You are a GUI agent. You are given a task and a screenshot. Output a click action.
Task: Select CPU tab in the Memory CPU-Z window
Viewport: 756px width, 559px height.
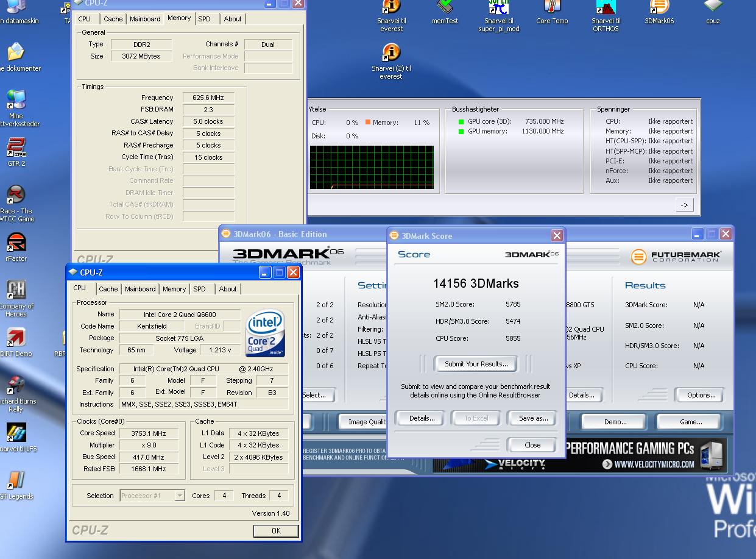[x=85, y=19]
